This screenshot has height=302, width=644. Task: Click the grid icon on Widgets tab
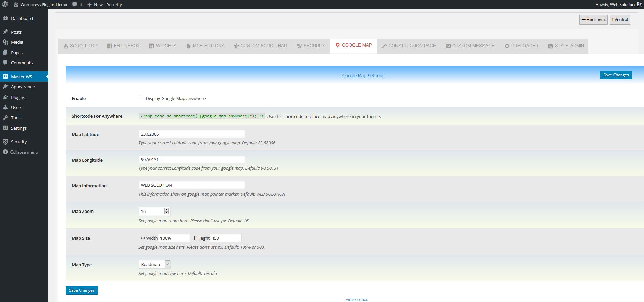click(152, 46)
